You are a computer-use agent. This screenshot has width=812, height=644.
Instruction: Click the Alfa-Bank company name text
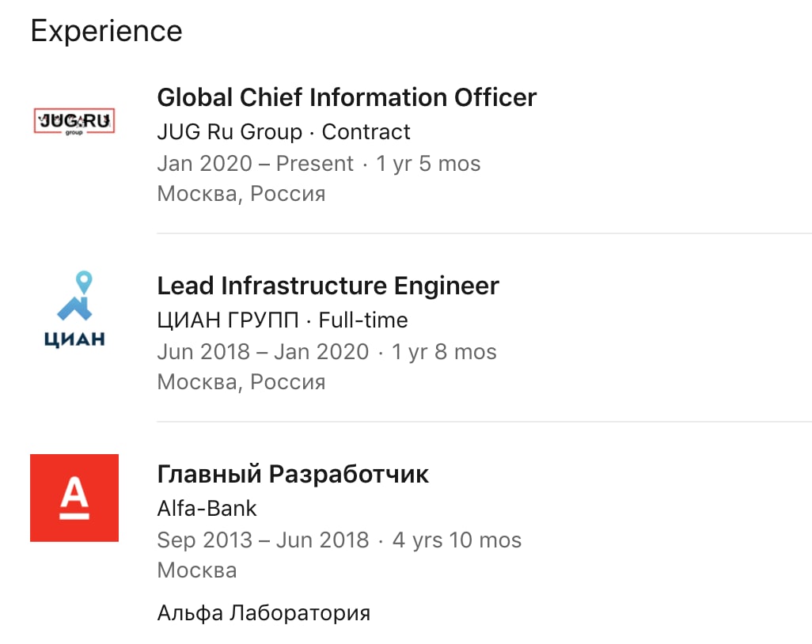pos(207,509)
